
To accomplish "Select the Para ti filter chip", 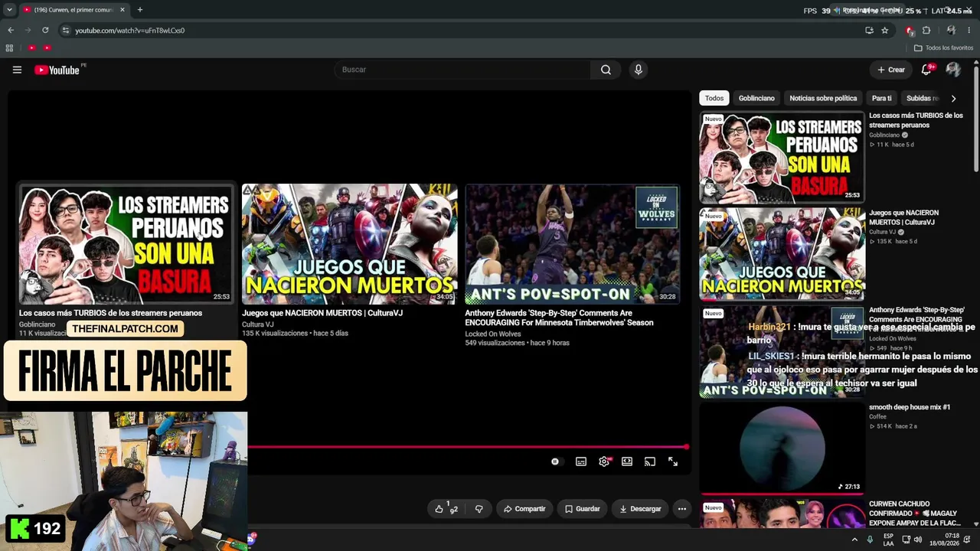I will click(882, 98).
